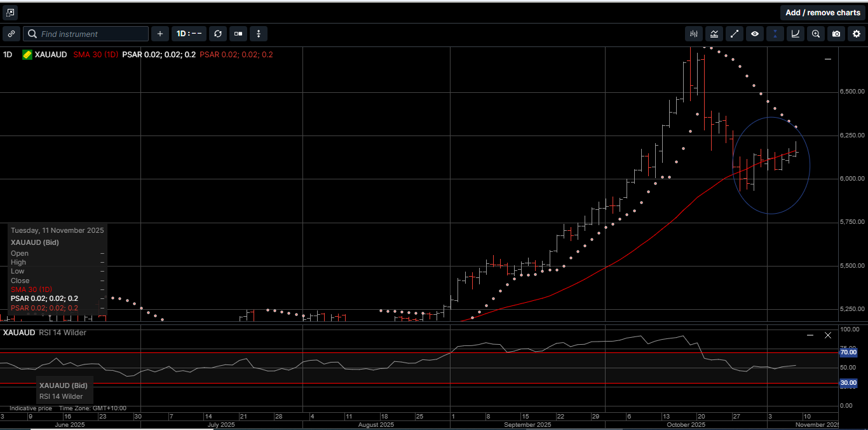The image size is (868, 430).
Task: Click the bar chart style icon
Action: (x=714, y=34)
